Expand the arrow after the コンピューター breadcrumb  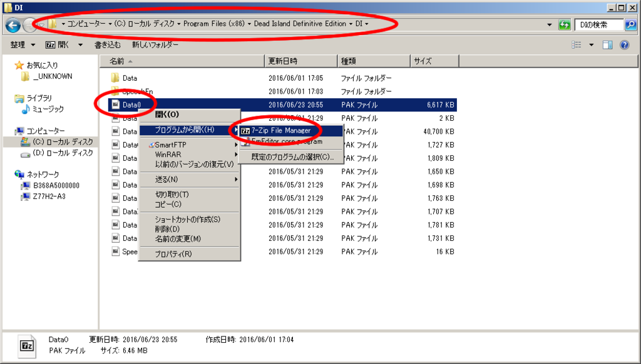tap(110, 24)
